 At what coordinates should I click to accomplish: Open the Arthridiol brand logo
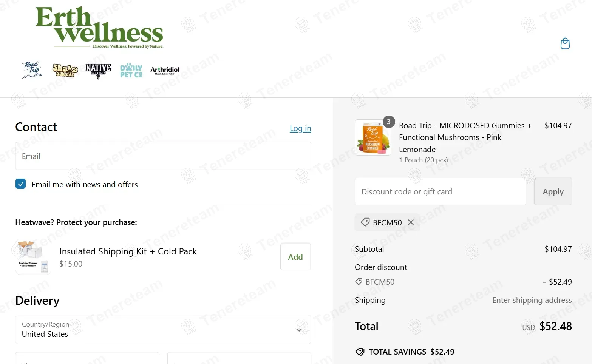coord(165,70)
